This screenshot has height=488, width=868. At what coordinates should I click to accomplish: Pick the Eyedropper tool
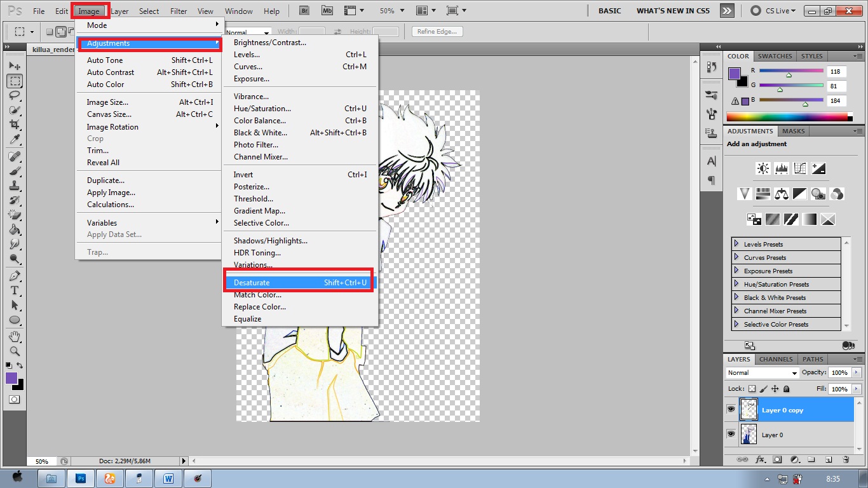(15, 140)
